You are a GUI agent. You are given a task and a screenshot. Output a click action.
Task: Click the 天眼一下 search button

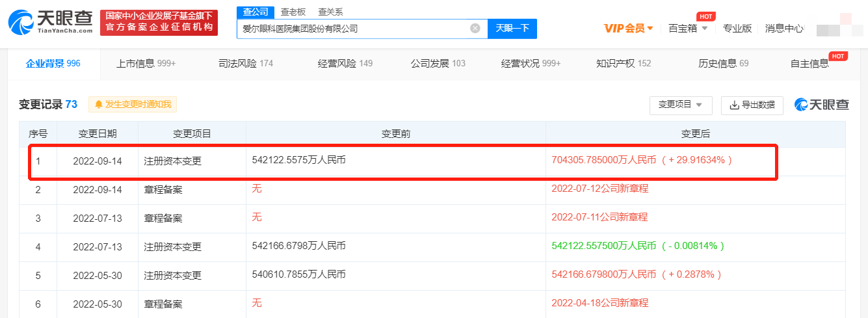coord(512,29)
